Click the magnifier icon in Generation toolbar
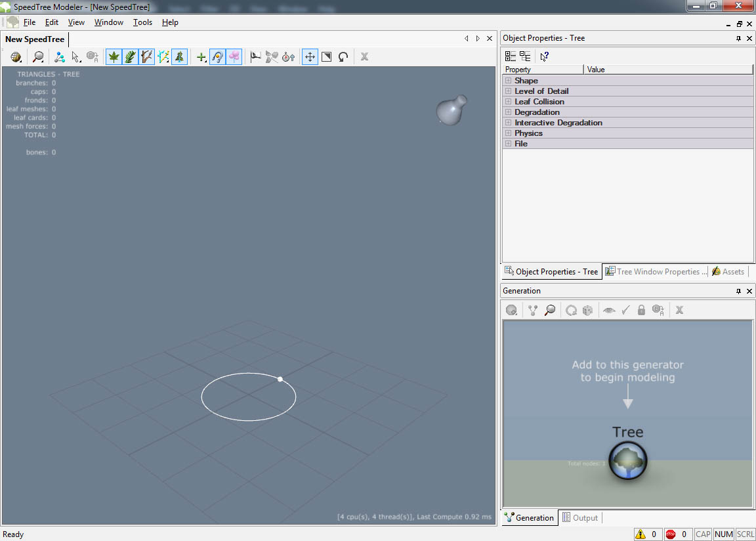This screenshot has width=756, height=541. [x=550, y=310]
